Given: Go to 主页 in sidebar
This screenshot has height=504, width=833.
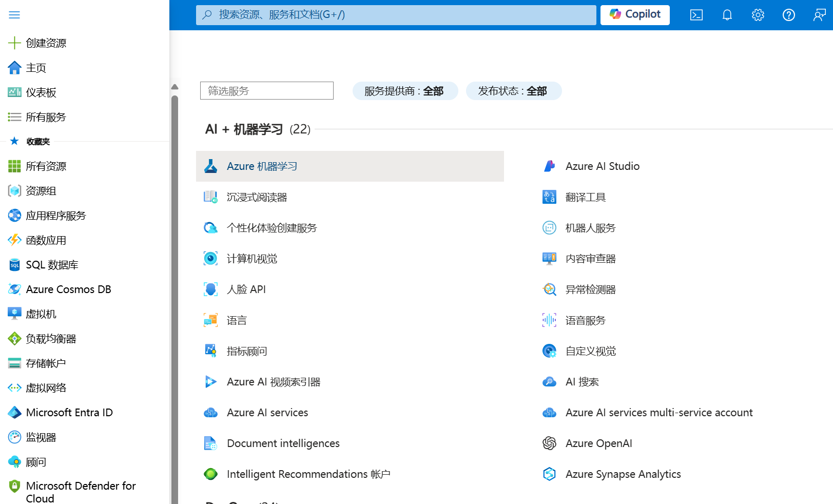Looking at the screenshot, I should 36,68.
